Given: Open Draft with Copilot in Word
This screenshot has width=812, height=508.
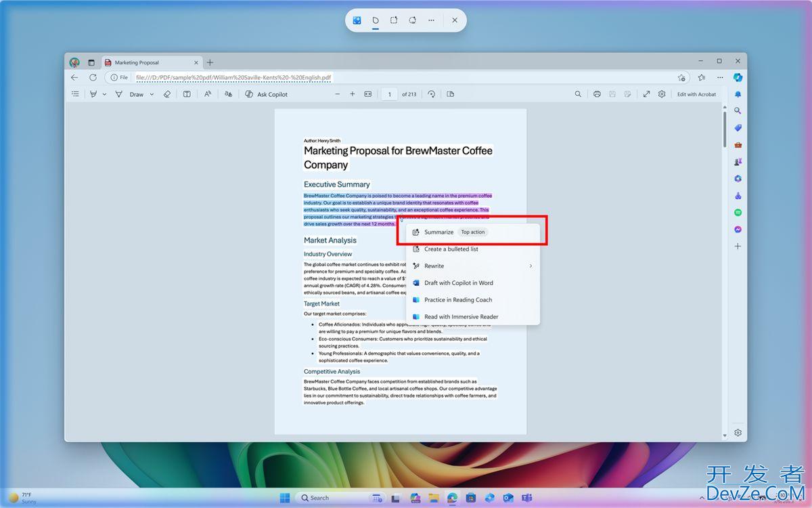Looking at the screenshot, I should (x=458, y=283).
